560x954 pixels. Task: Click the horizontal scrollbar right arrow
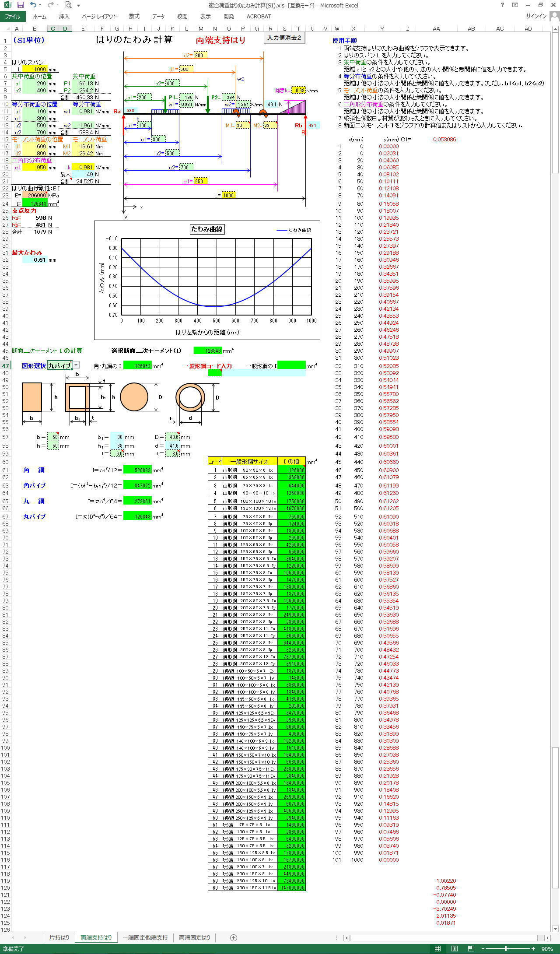(x=547, y=938)
